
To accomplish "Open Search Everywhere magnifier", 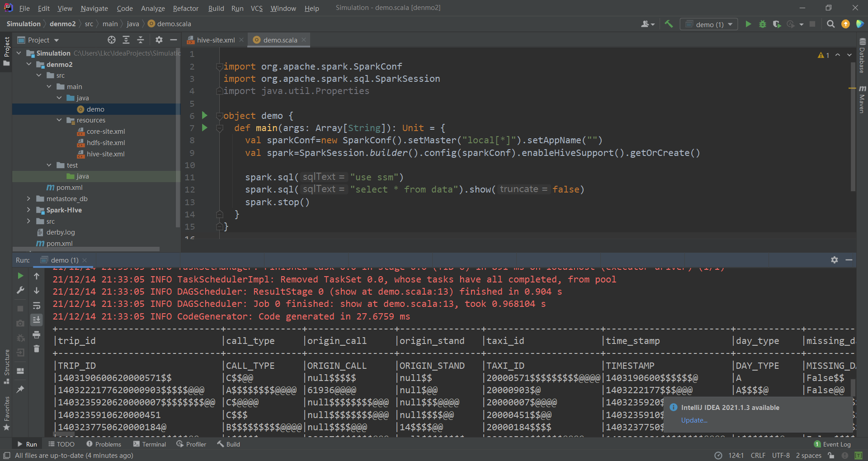I will [x=830, y=24].
